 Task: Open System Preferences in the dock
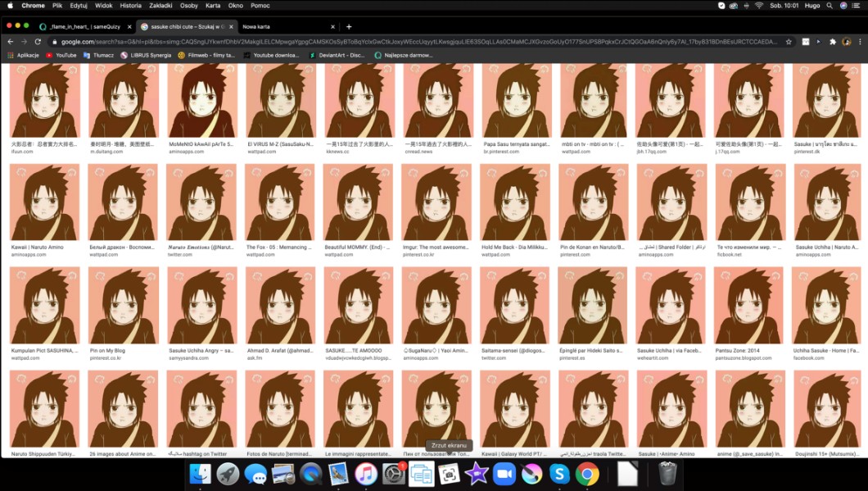point(393,474)
